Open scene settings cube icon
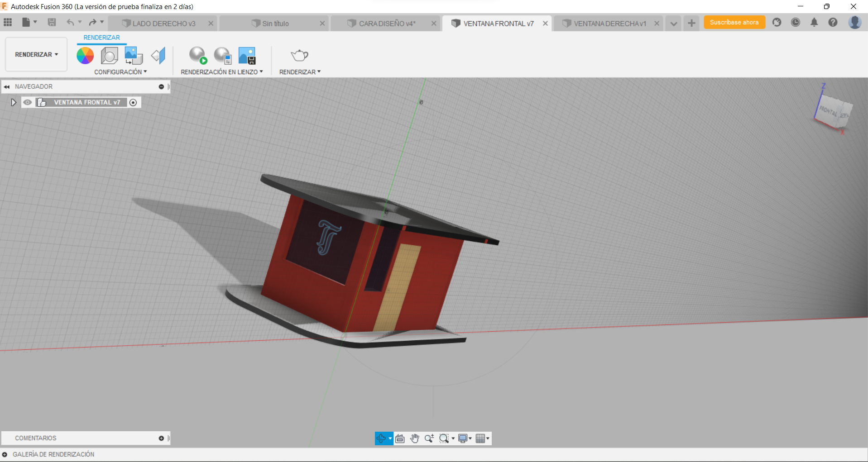This screenshot has height=462, width=868. coord(109,55)
